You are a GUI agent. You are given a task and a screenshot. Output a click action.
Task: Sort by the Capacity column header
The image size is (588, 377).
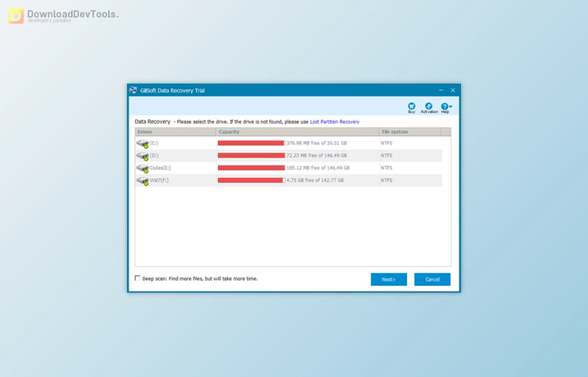click(x=298, y=132)
